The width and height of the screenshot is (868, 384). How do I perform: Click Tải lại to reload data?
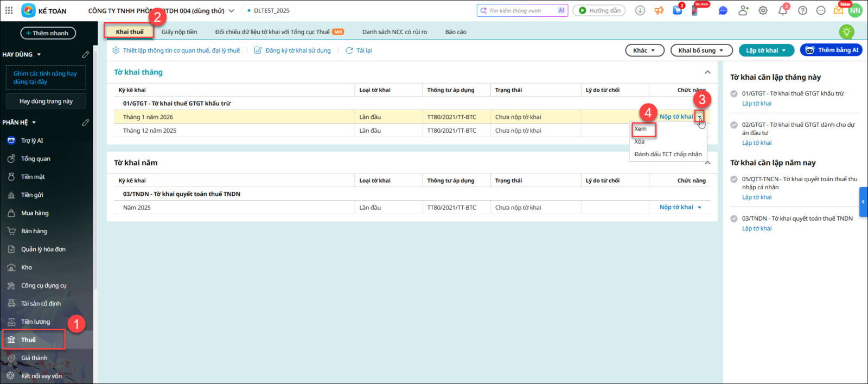(359, 50)
